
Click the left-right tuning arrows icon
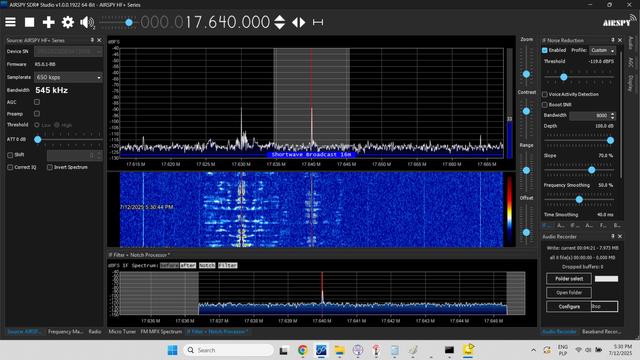coord(299,22)
